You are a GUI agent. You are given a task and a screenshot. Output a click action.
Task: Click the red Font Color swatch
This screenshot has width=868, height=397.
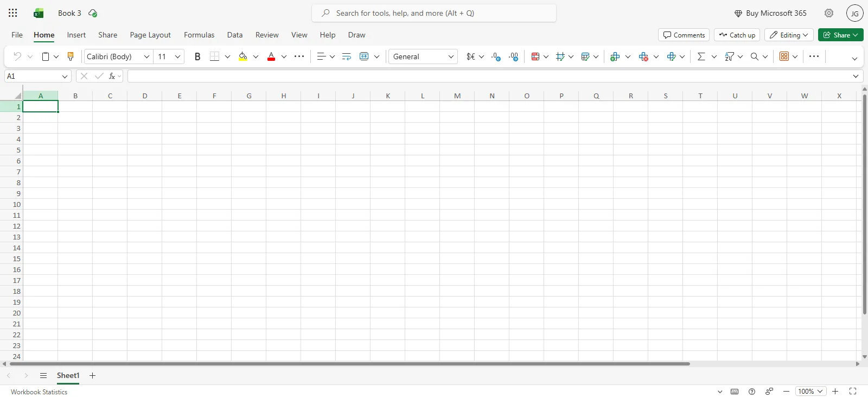pyautogui.click(x=271, y=56)
